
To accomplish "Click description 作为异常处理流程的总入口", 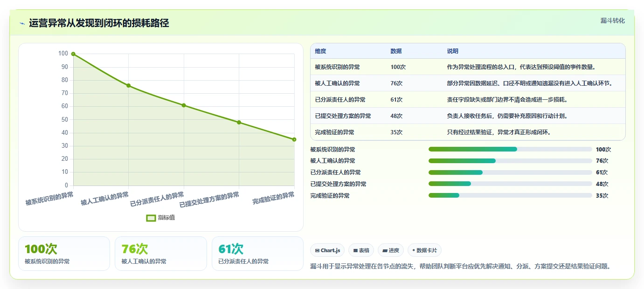I will (521, 67).
